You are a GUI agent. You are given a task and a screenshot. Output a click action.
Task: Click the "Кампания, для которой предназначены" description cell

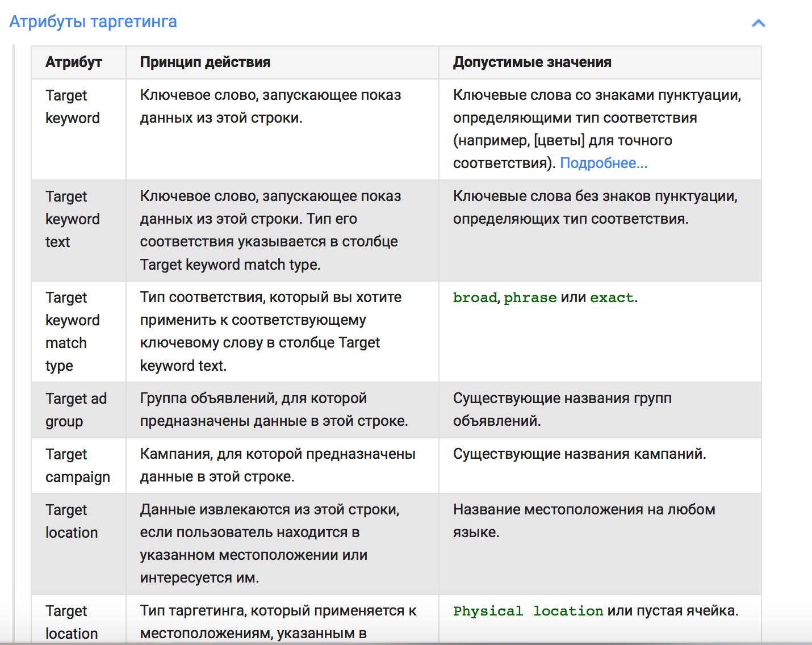click(x=278, y=465)
